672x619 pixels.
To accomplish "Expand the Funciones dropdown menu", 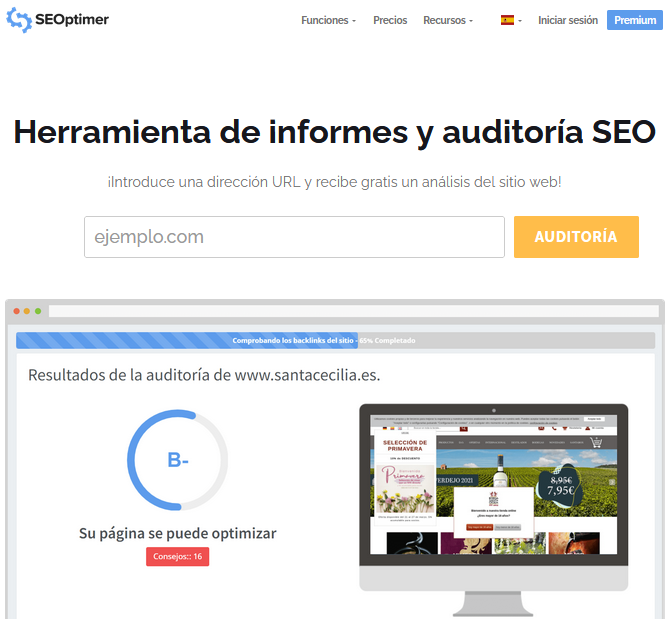I will click(x=328, y=20).
